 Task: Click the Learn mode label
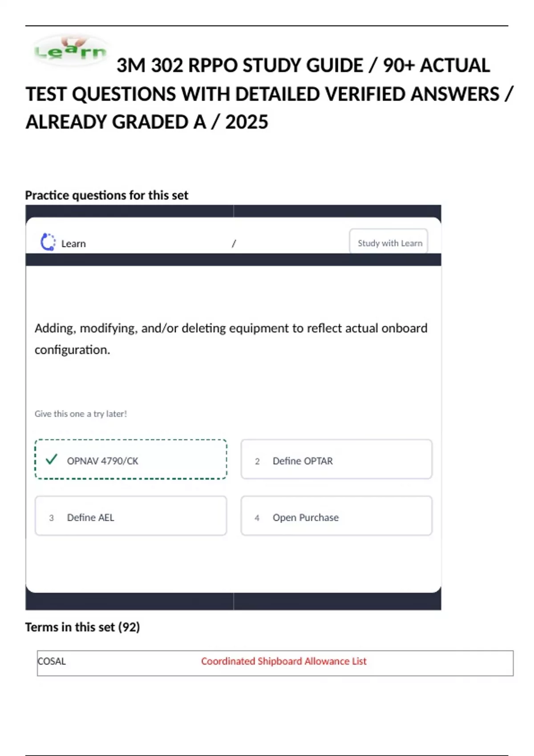[x=73, y=244]
